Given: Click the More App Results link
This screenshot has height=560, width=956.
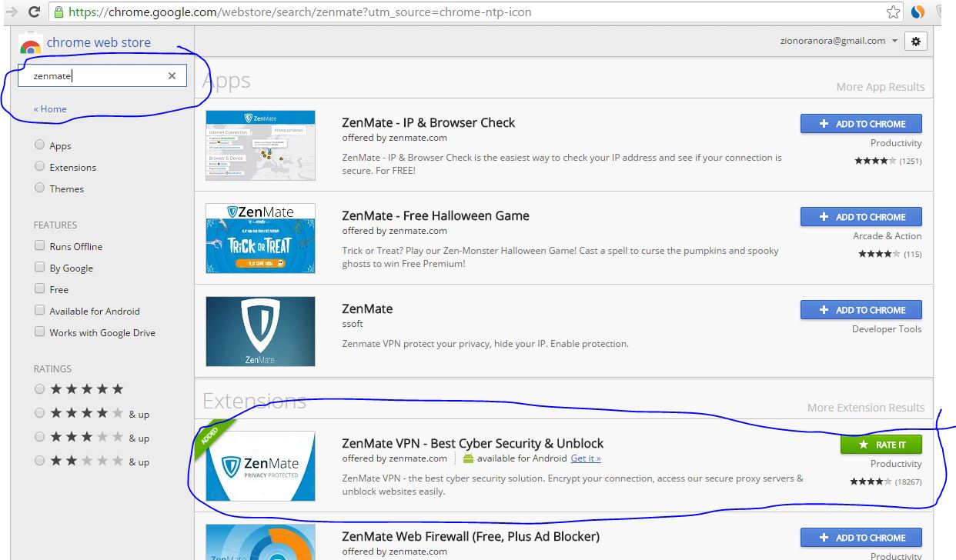Looking at the screenshot, I should coord(881,87).
